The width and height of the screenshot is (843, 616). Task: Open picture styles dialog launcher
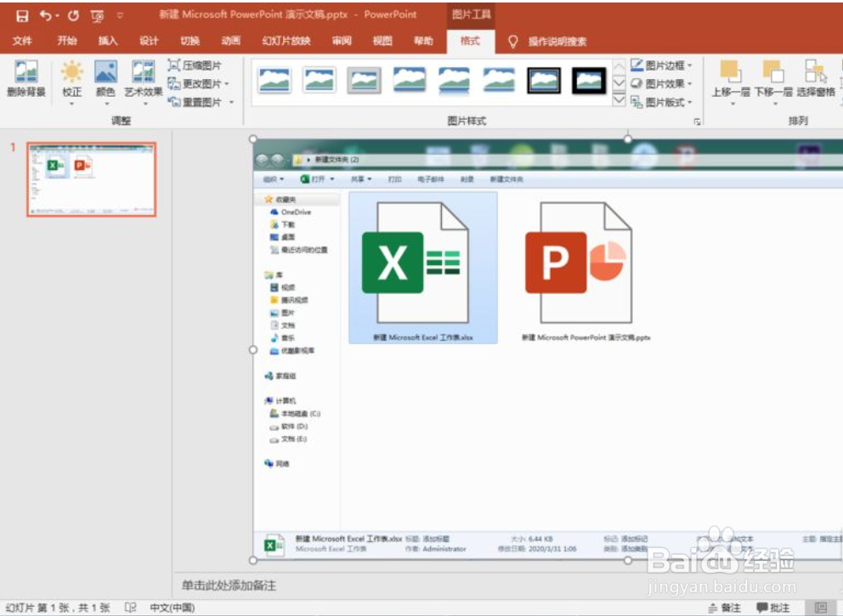pyautogui.click(x=697, y=122)
